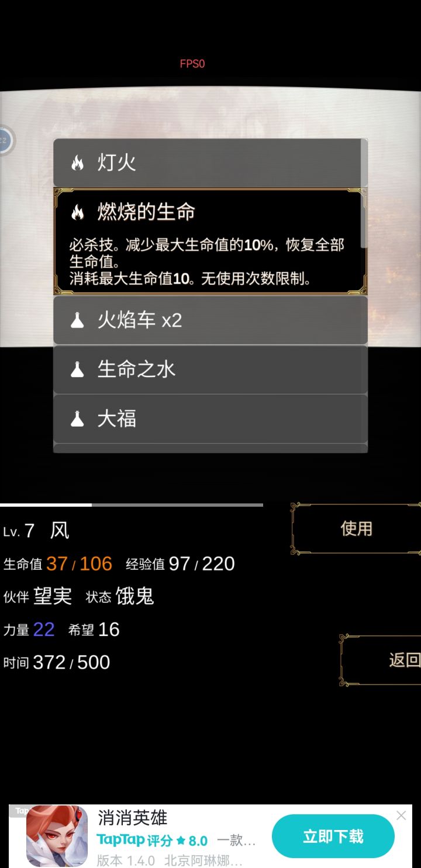Click the white progress bar above stats
The image size is (421, 868).
click(46, 504)
